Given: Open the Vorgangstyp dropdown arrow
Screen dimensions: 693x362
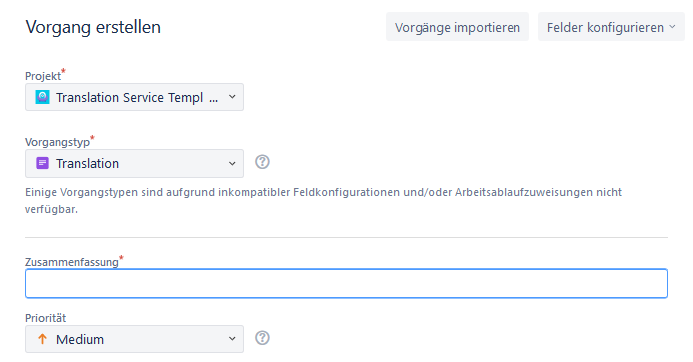Looking at the screenshot, I should click(232, 164).
